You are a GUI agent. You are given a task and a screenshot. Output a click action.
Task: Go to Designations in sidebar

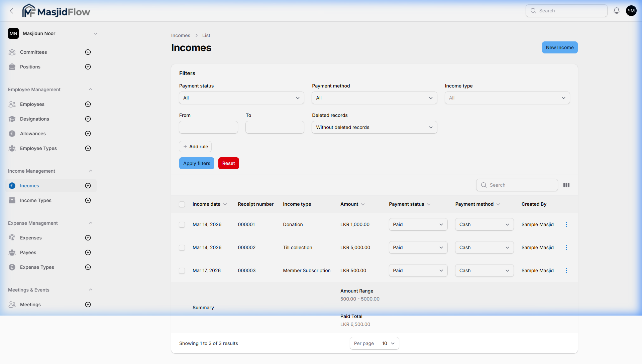click(34, 119)
